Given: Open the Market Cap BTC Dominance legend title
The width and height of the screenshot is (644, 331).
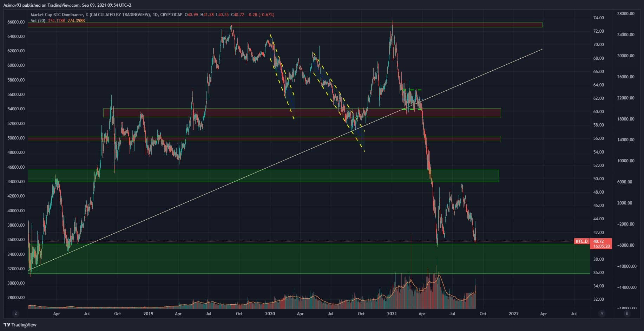Looking at the screenshot, I should [90, 15].
